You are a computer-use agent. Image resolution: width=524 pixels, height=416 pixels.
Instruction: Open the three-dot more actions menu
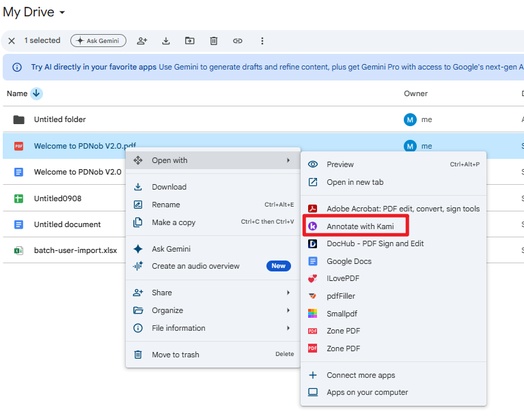(262, 41)
